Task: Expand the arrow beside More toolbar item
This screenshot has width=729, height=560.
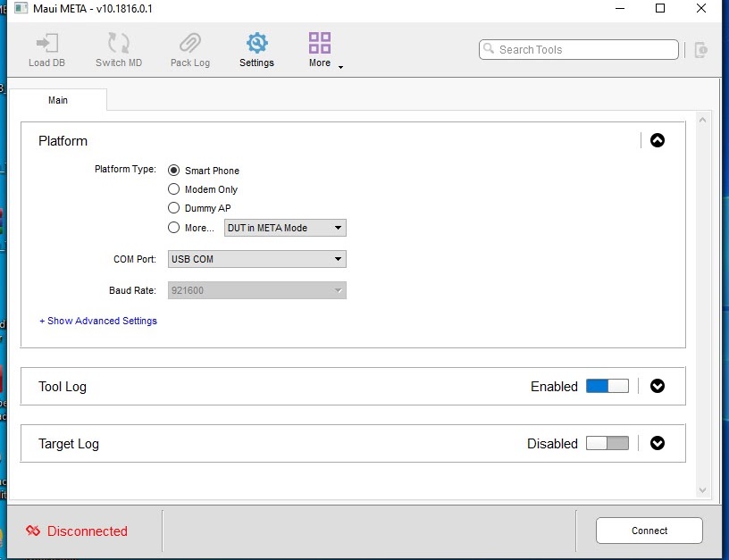Action: pyautogui.click(x=340, y=67)
